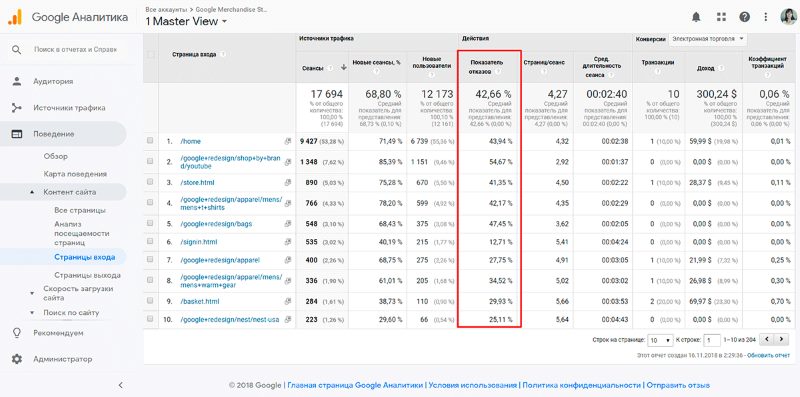Open Политика конфиденциальности link
Viewport: 800px width, 397px height.
(581, 385)
